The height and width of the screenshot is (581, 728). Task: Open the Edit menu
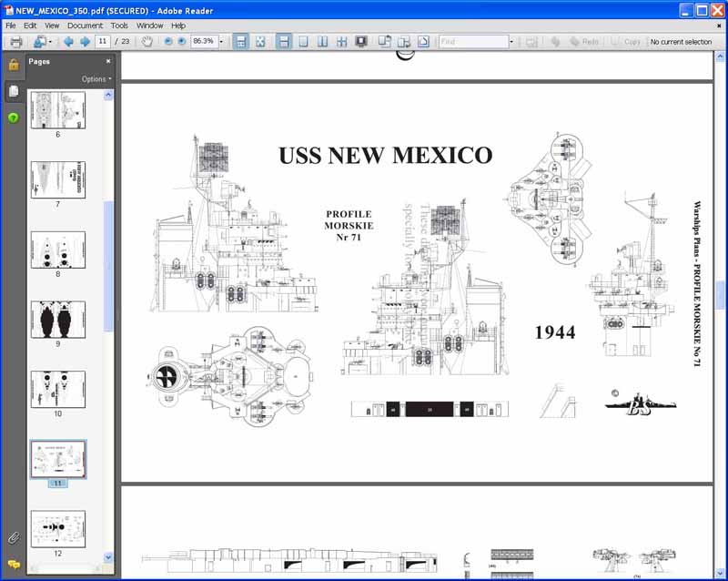[x=30, y=25]
